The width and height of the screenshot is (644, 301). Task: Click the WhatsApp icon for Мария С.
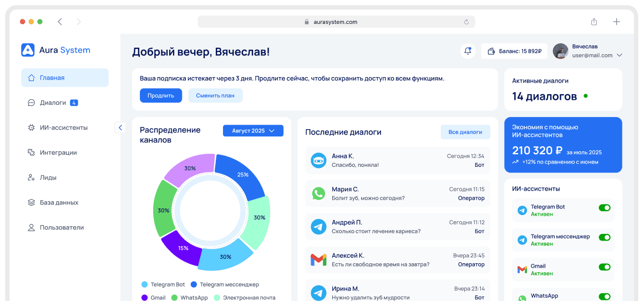318,194
